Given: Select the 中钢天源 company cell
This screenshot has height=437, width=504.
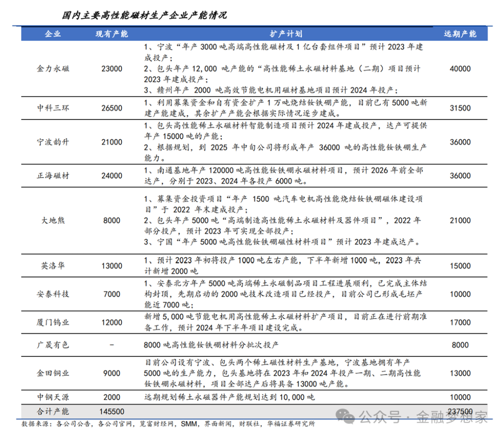Looking at the screenshot, I should click(x=53, y=397).
